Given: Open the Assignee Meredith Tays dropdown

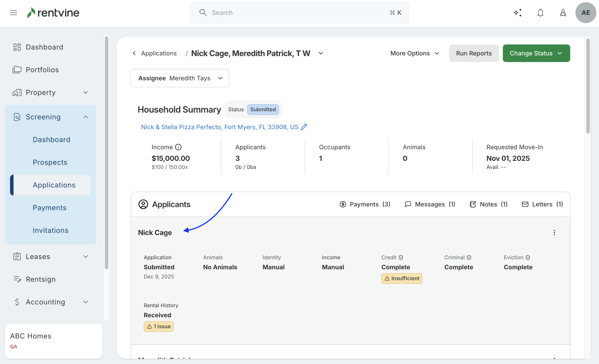Looking at the screenshot, I should click(x=180, y=78).
